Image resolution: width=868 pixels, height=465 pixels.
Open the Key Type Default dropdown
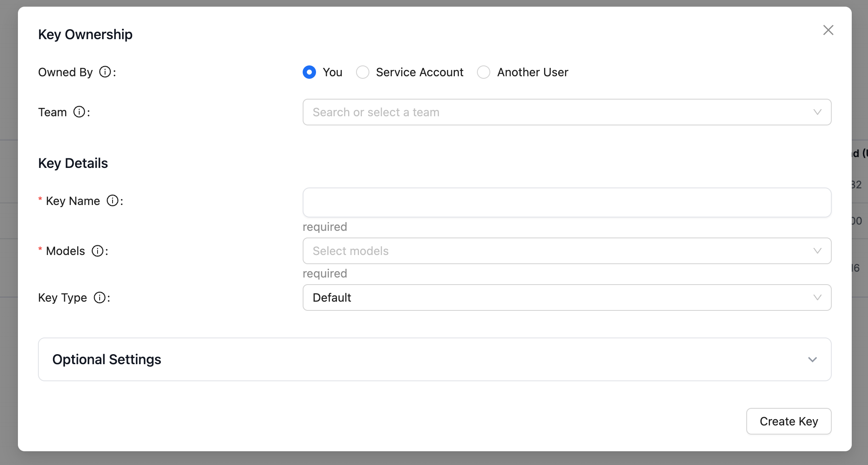point(542,297)
